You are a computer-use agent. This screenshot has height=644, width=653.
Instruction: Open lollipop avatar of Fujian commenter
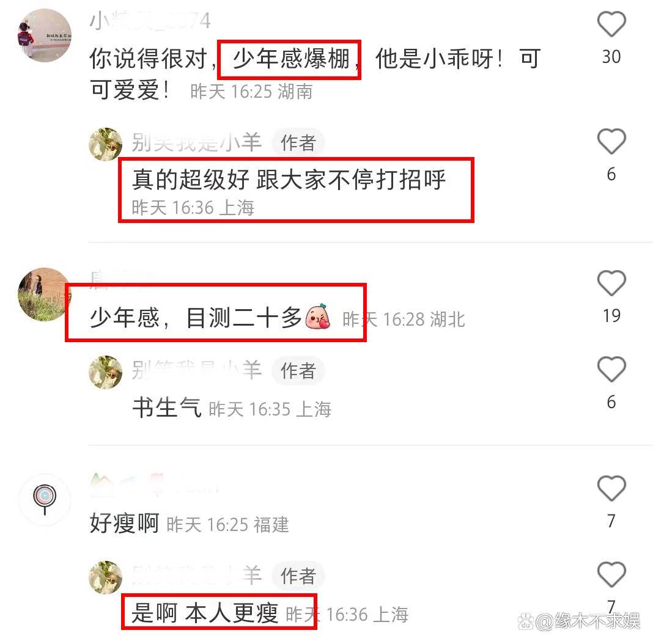click(x=45, y=499)
